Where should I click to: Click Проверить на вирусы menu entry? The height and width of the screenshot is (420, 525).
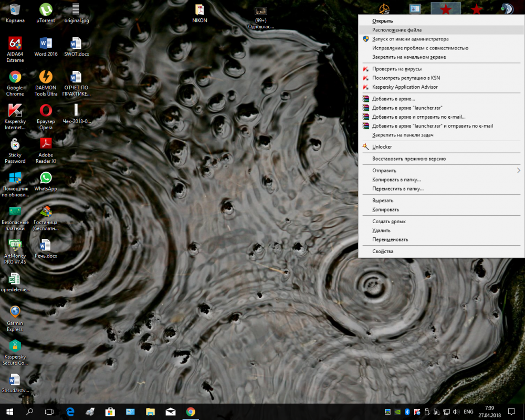click(396, 69)
